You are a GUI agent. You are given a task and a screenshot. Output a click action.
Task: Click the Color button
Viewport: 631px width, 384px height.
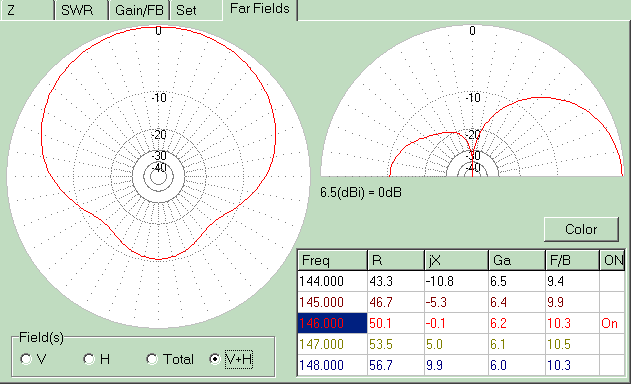point(581,229)
